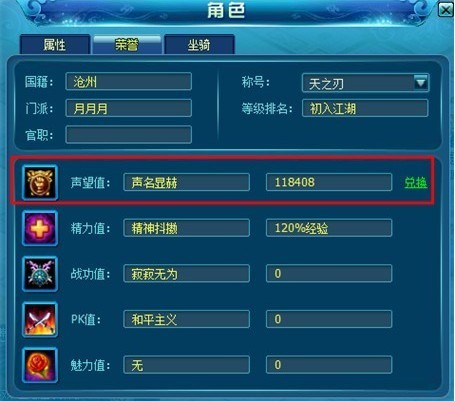The height and width of the screenshot is (401, 455).
Task: Click the reputation value 118408 field
Action: (x=329, y=182)
